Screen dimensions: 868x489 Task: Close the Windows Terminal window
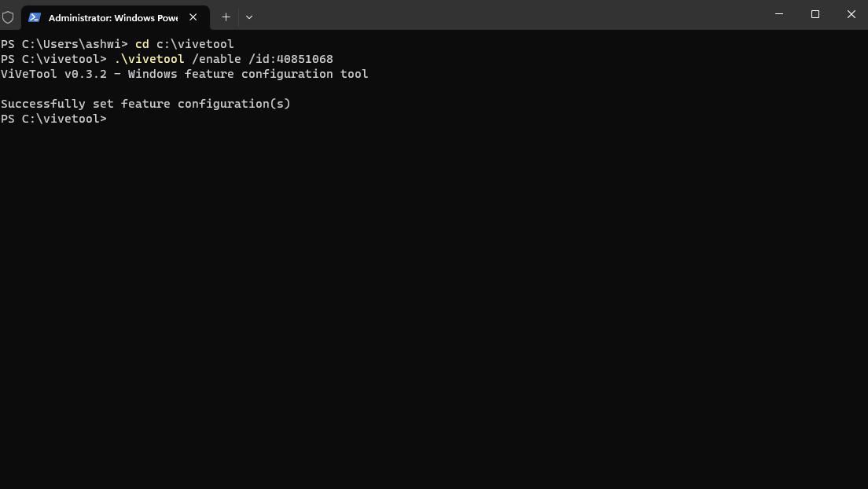(851, 14)
